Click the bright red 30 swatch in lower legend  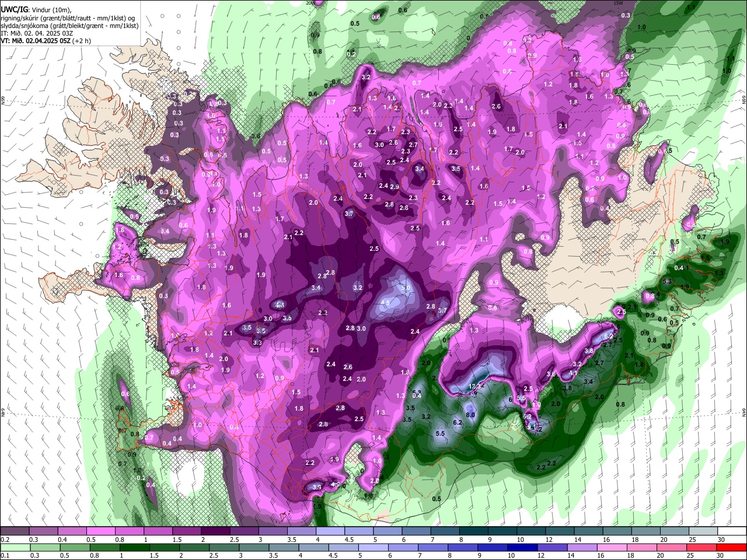[x=731, y=547]
